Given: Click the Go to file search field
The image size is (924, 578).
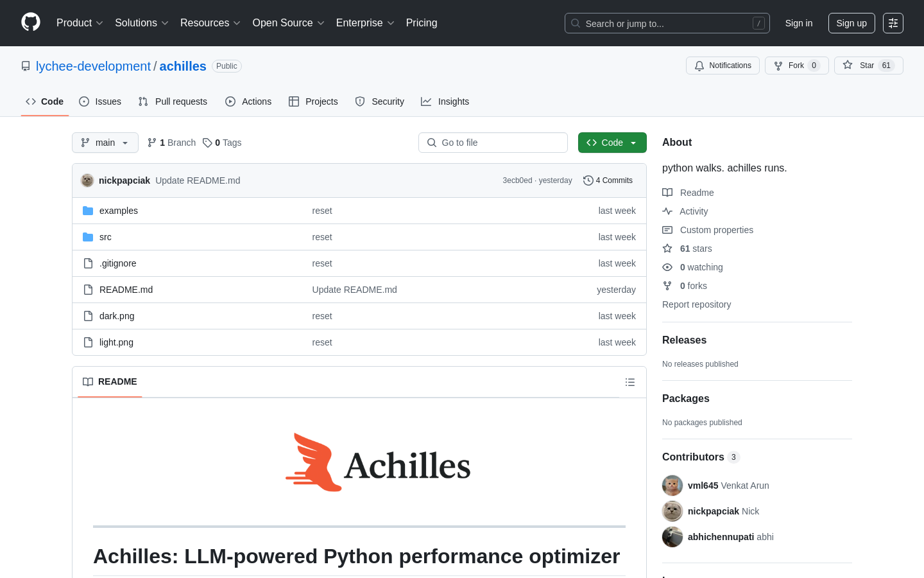Looking at the screenshot, I should 493,143.
